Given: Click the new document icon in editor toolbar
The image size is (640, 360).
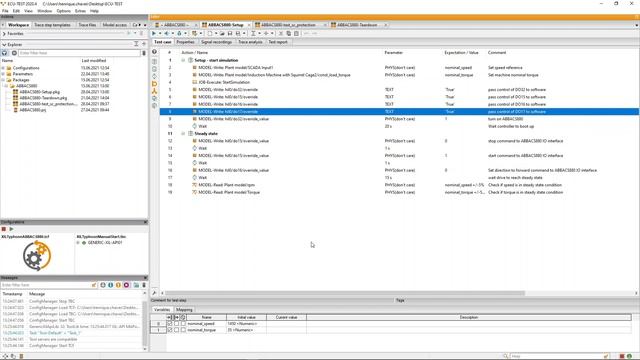Looking at the screenshot, I should pyautogui.click(x=210, y=33).
